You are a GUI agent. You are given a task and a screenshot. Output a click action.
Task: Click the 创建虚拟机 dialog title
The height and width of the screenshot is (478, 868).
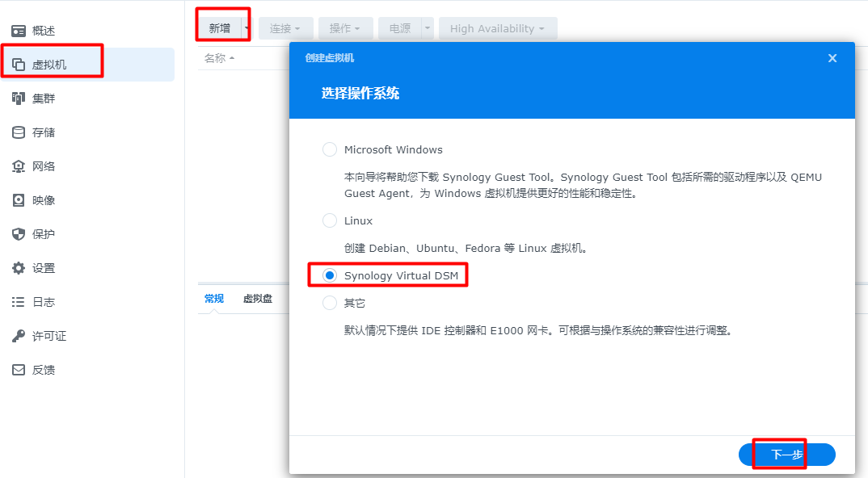tap(330, 57)
